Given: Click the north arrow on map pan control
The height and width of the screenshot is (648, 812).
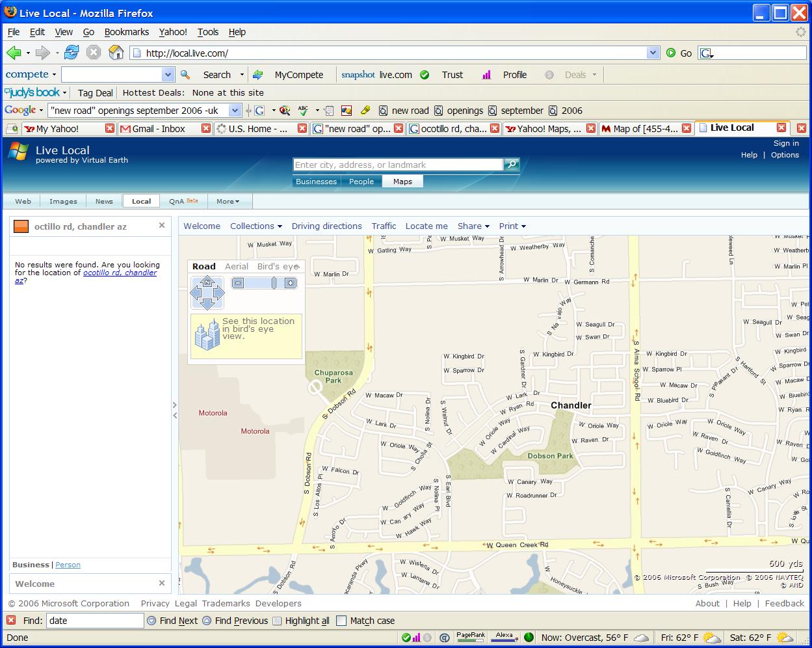Looking at the screenshot, I should pyautogui.click(x=207, y=281).
